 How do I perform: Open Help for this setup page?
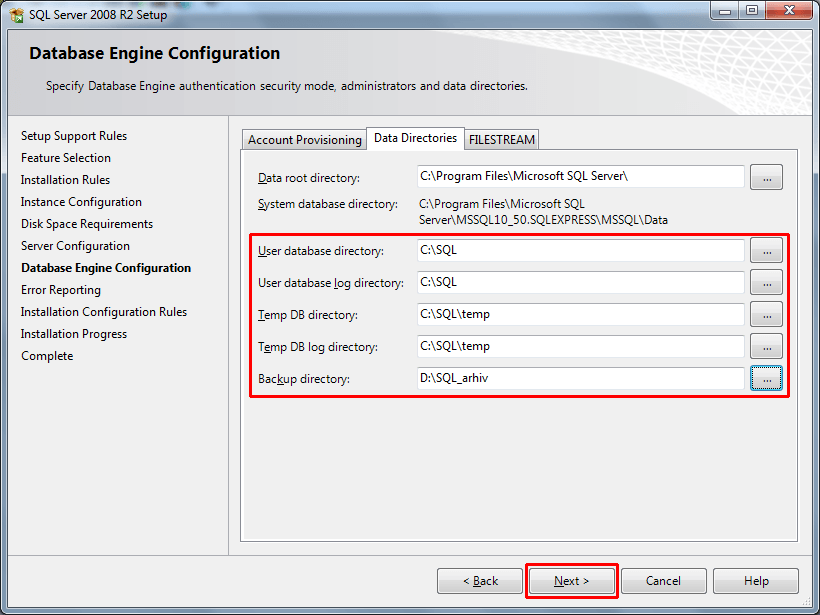(x=756, y=581)
